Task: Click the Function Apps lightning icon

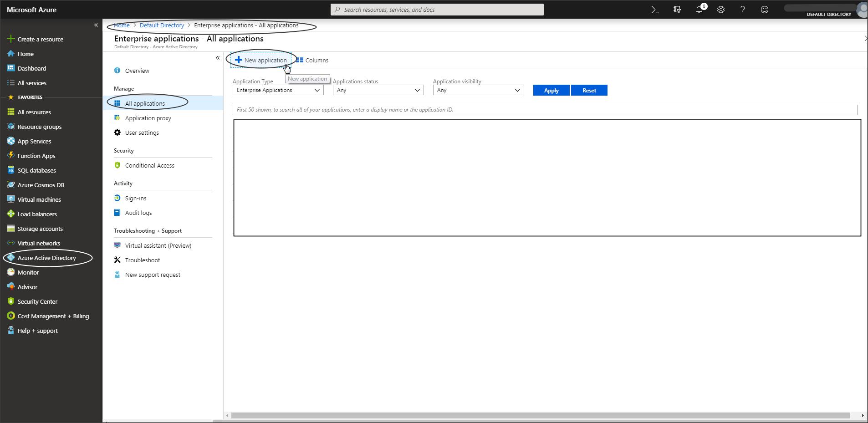Action: (11, 156)
